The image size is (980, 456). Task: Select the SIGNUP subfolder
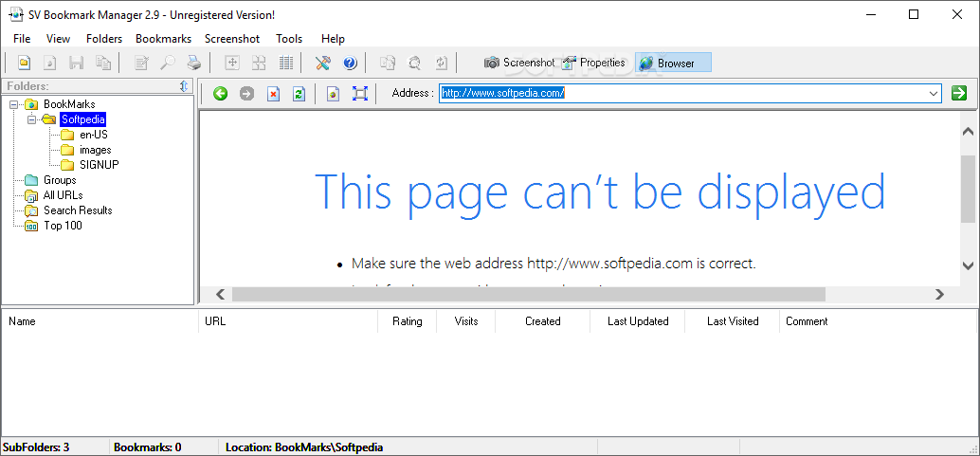coord(100,165)
